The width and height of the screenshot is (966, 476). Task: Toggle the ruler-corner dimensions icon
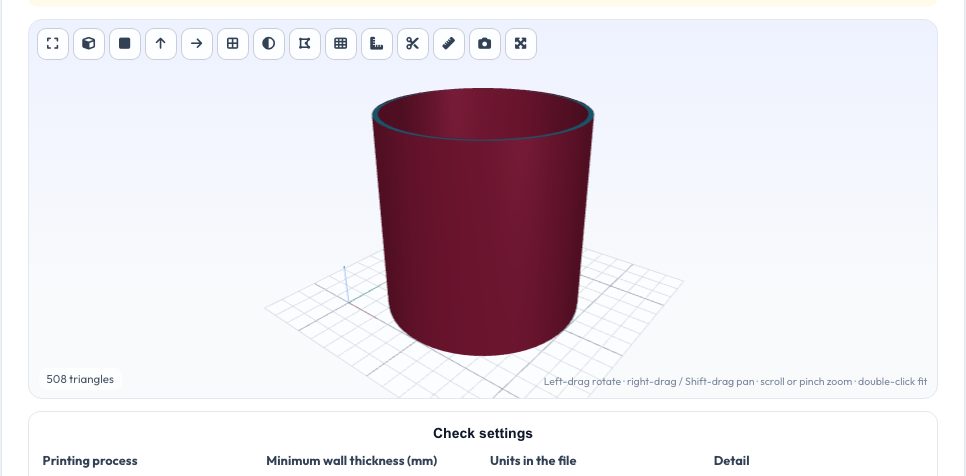pyautogui.click(x=377, y=44)
